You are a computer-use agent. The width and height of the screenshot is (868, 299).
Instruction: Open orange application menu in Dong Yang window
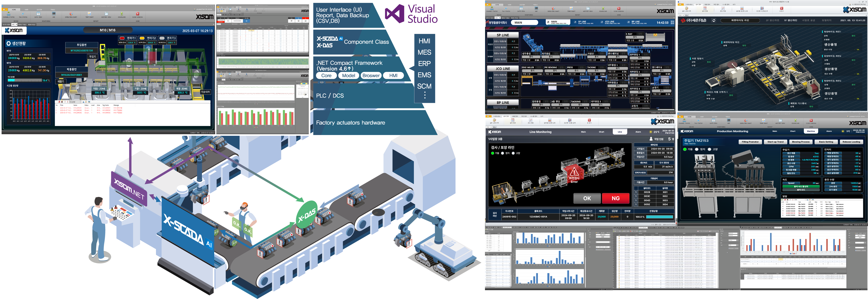[488, 4]
